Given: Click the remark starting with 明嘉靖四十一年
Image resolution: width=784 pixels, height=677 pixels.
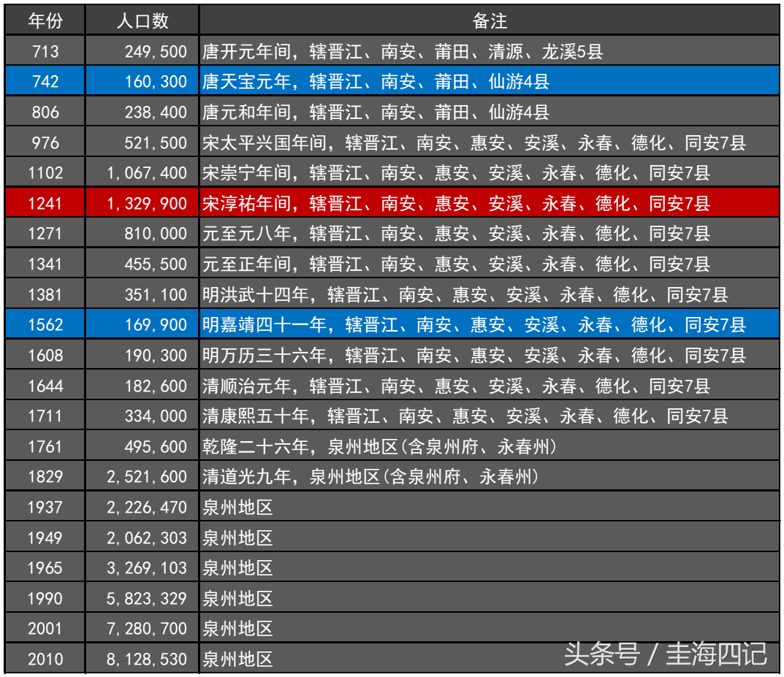Looking at the screenshot, I should [x=474, y=325].
